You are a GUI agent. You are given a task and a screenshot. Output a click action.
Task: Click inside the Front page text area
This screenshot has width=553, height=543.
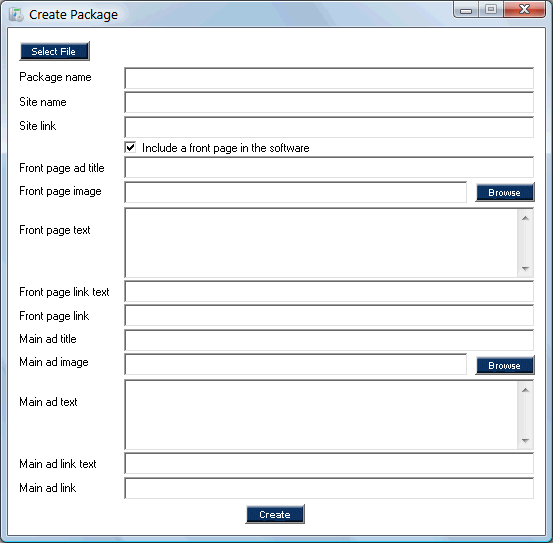(x=321, y=243)
